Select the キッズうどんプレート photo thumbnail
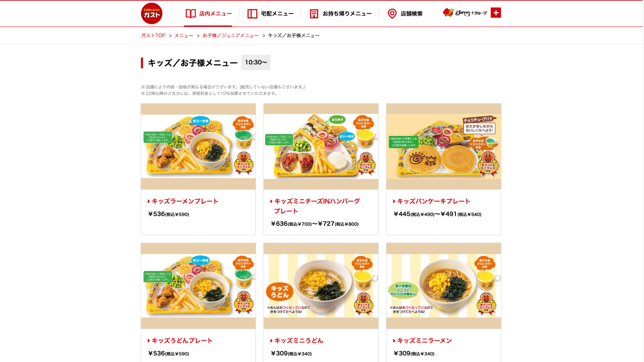This screenshot has width=644, height=362. (198, 286)
